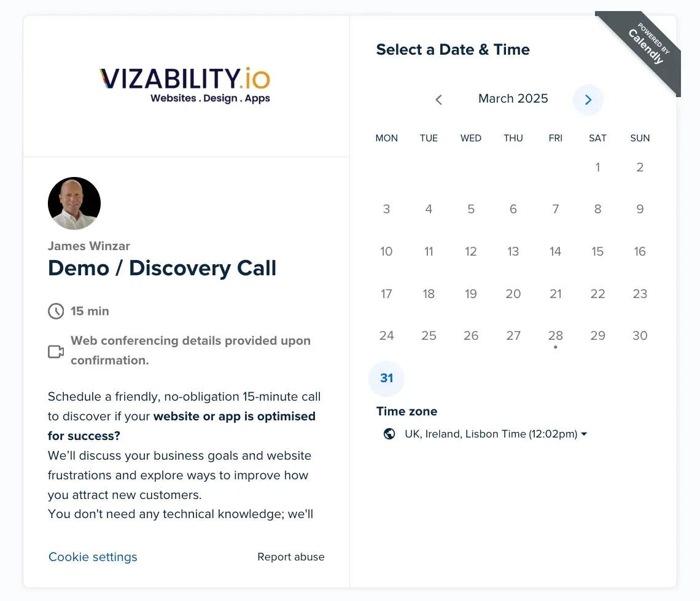Click date 6 in the calendar
This screenshot has height=601, width=700.
point(513,209)
